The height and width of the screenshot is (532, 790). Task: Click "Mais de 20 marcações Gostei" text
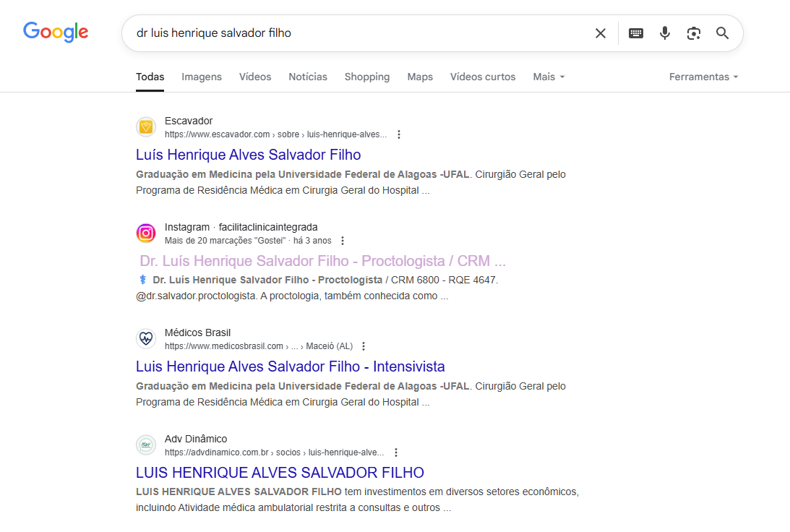pyautogui.click(x=225, y=241)
